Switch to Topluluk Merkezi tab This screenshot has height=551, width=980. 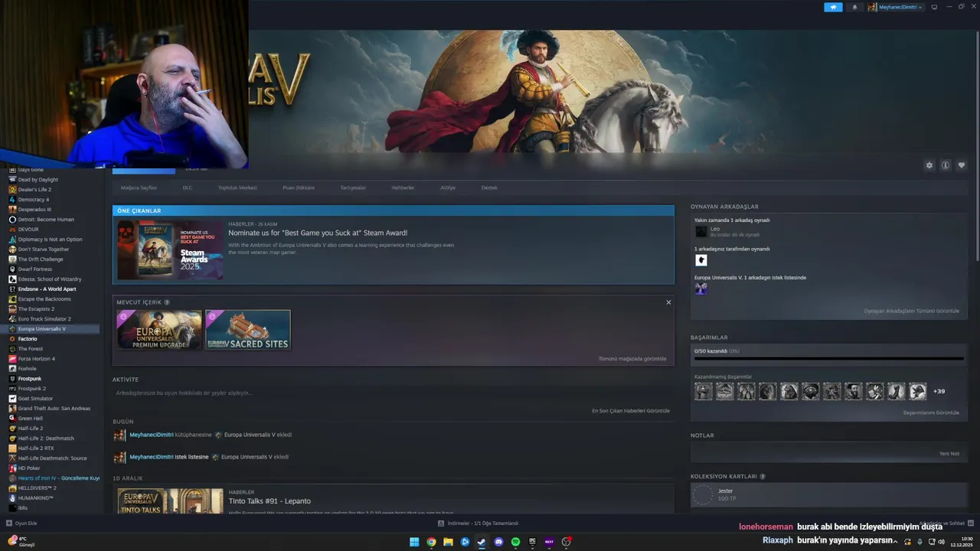tap(237, 187)
